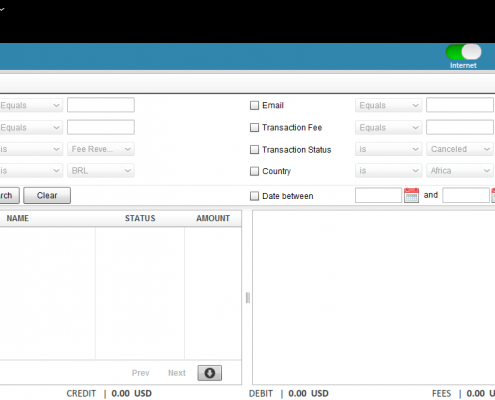The width and height of the screenshot is (495, 400).
Task: Expand the Africa country dropdown
Action: click(x=460, y=171)
